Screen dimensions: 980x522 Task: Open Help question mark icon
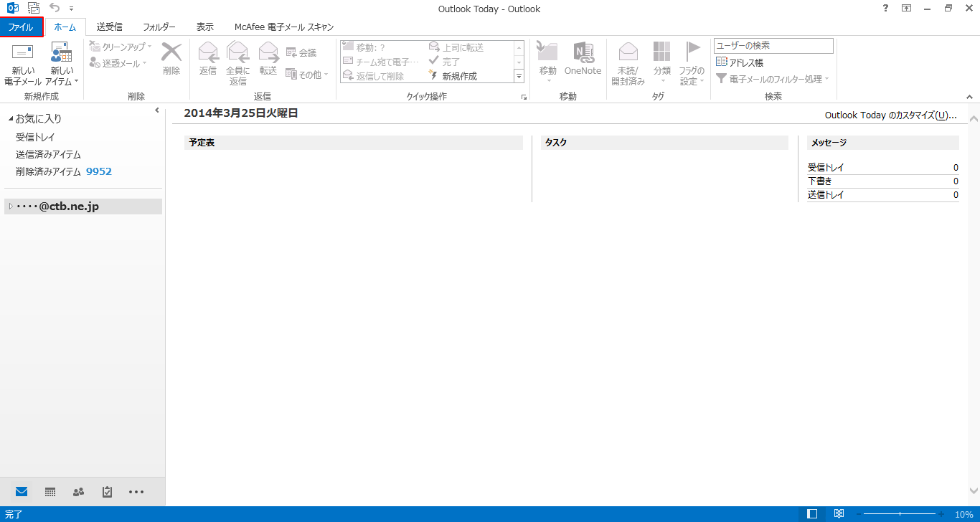click(885, 9)
